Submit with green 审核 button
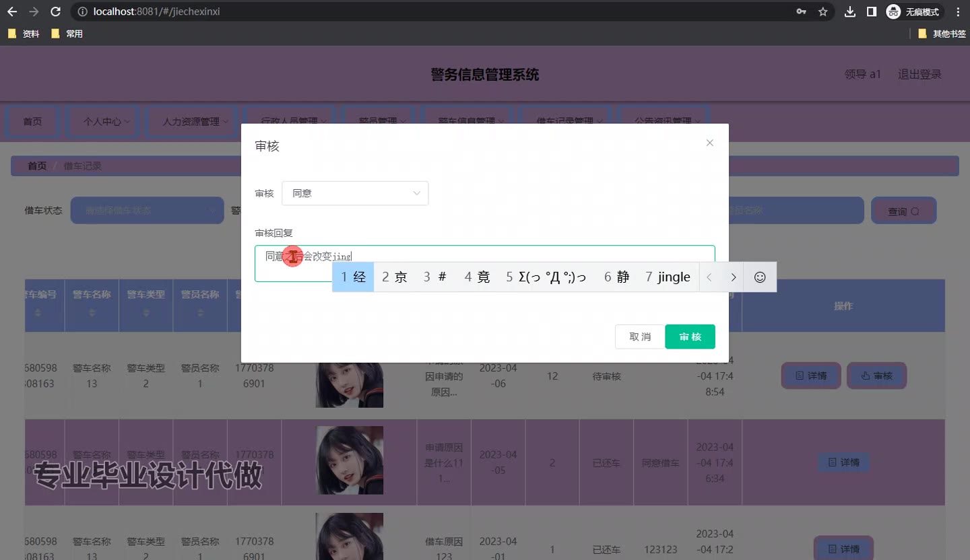This screenshot has height=560, width=970. (690, 337)
